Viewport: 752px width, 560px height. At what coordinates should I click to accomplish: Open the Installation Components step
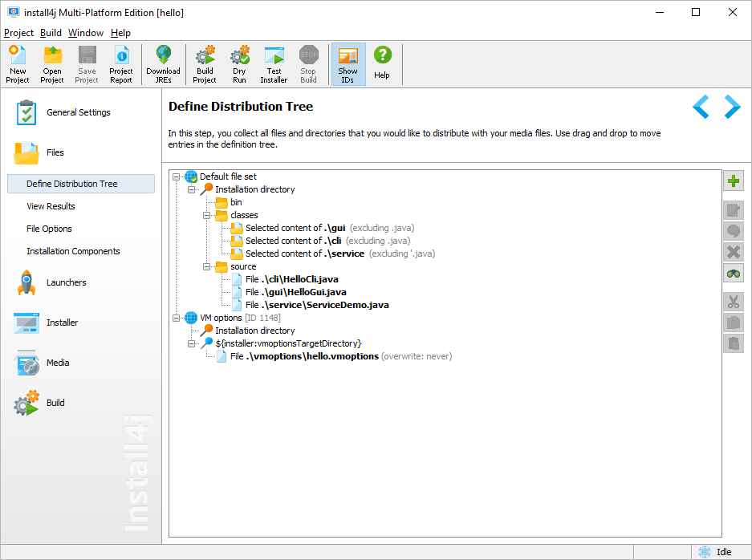click(x=73, y=251)
